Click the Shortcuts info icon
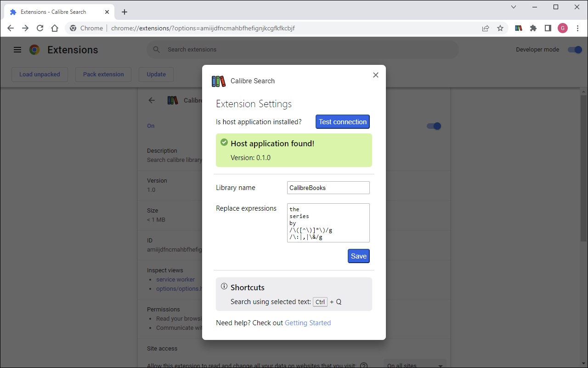The width and height of the screenshot is (588, 368). click(224, 286)
